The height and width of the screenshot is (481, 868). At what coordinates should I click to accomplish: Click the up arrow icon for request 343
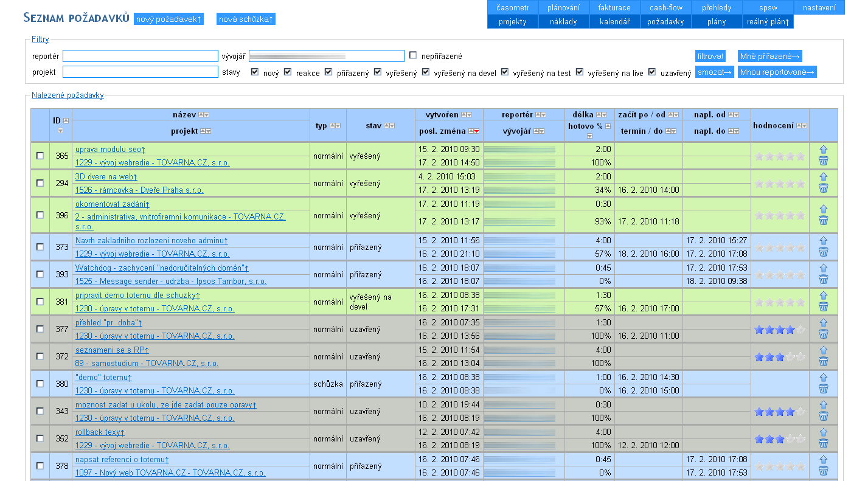coord(824,405)
